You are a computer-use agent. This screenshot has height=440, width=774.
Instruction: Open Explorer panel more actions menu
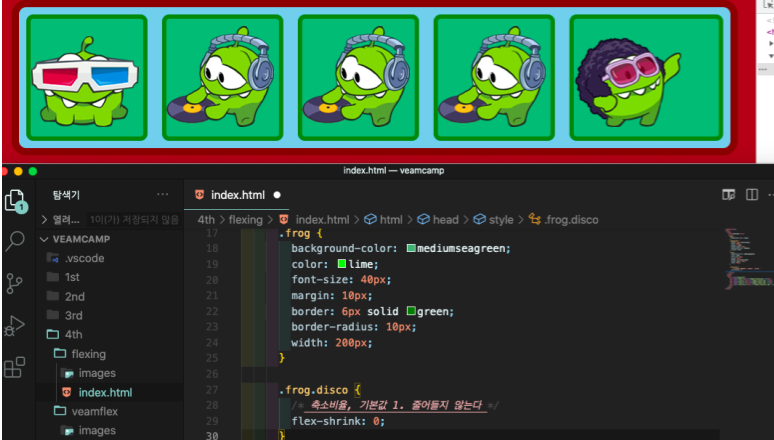point(162,195)
